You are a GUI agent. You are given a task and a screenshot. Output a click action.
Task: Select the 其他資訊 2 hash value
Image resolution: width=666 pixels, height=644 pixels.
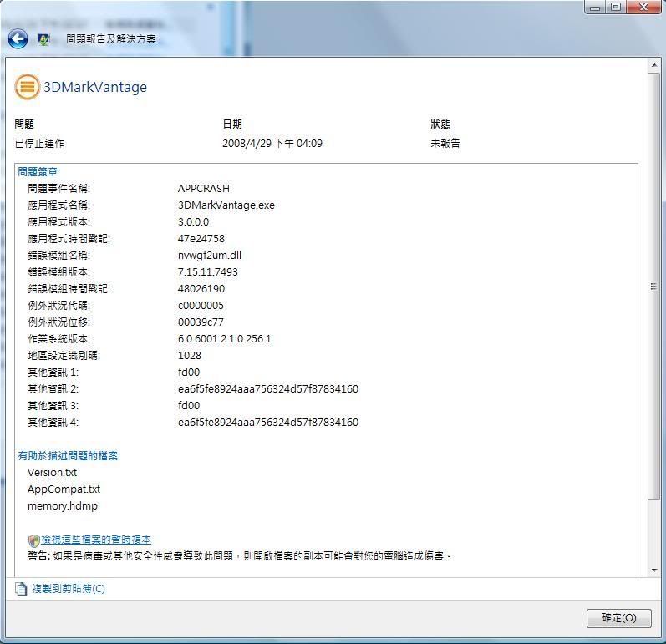pyautogui.click(x=268, y=389)
